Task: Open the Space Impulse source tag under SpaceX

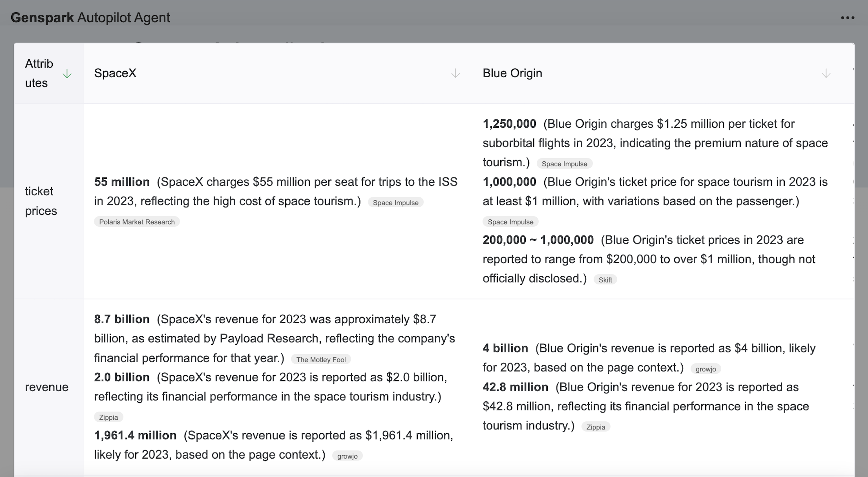Action: pyautogui.click(x=396, y=203)
